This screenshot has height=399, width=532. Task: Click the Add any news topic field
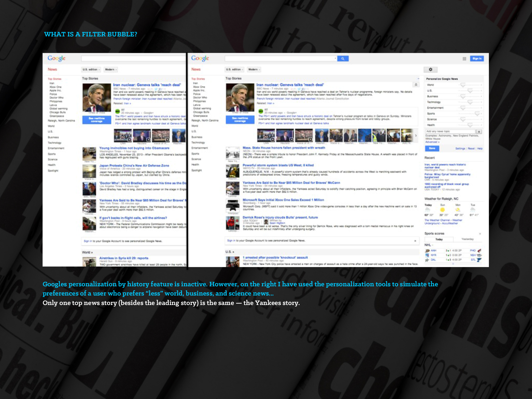point(450,131)
